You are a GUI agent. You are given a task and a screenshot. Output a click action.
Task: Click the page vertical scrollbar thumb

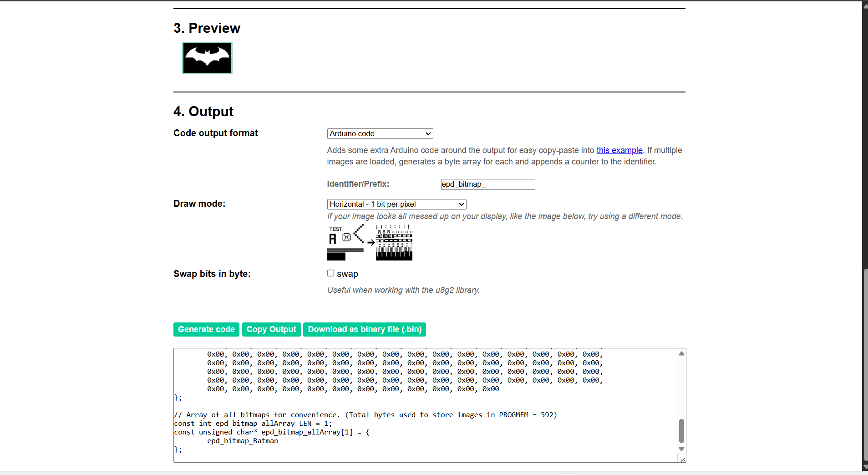click(865, 366)
